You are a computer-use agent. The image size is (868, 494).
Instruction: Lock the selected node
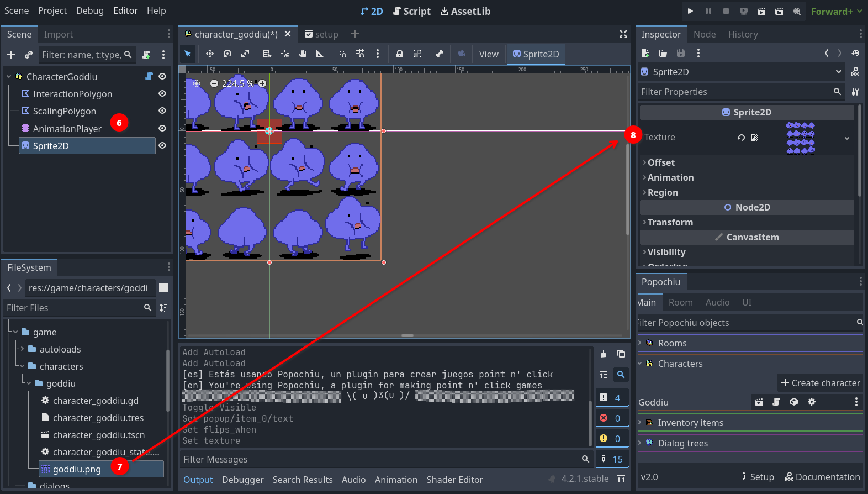(x=400, y=54)
